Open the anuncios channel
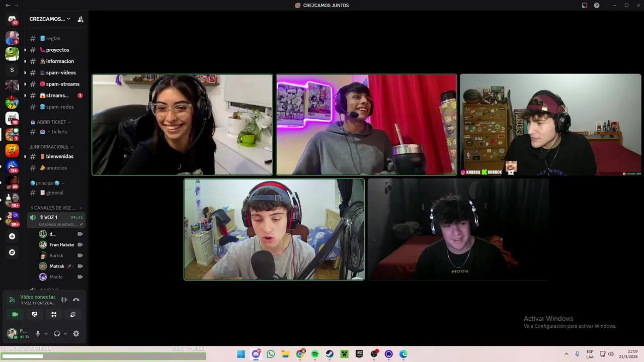This screenshot has height=362, width=644. tap(56, 168)
